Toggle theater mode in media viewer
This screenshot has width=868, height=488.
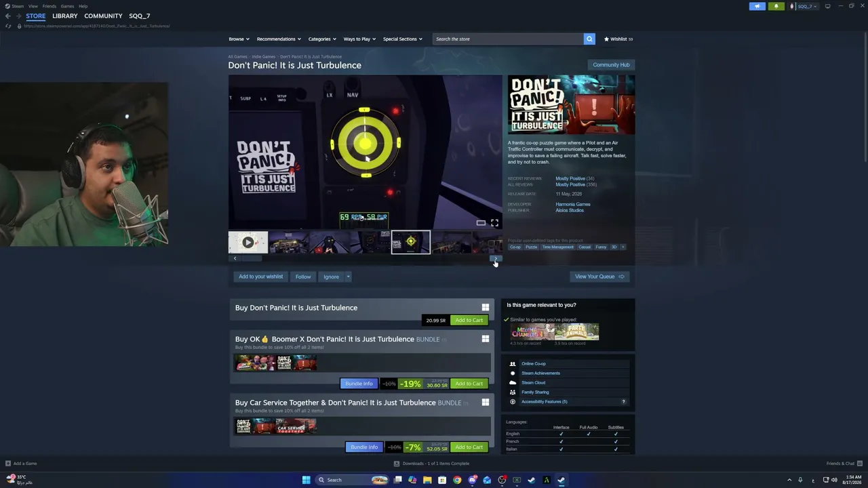tap(481, 222)
